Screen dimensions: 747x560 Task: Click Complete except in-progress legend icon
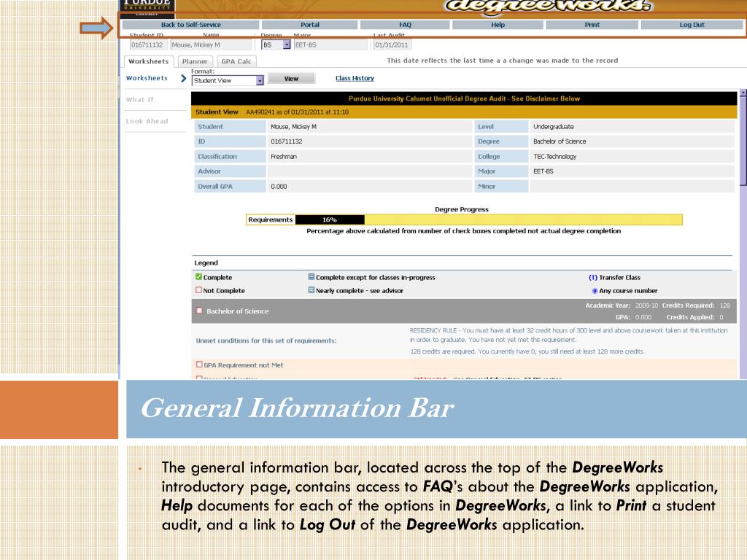311,276
